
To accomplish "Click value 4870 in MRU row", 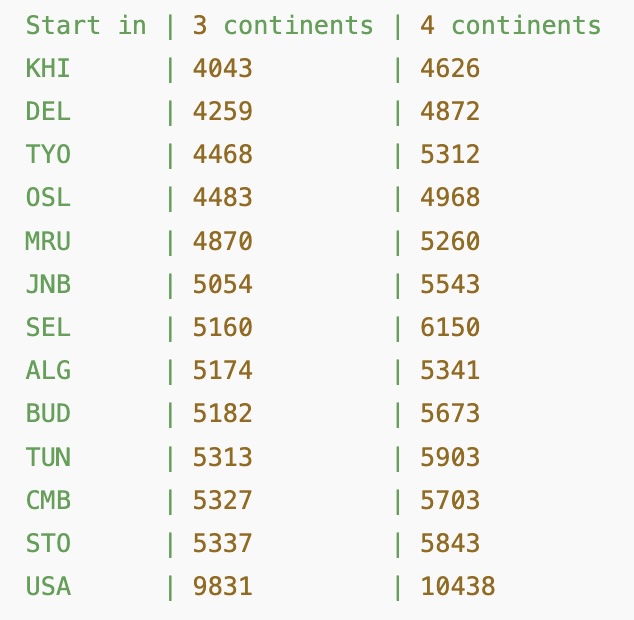I will 223,241.
